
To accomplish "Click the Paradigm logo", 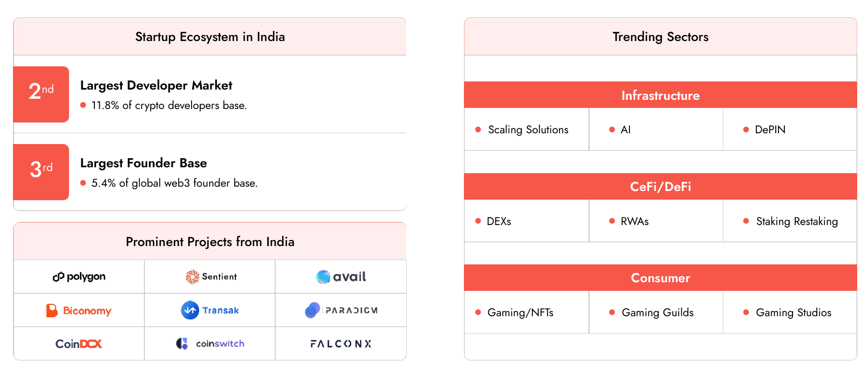I will tap(341, 310).
